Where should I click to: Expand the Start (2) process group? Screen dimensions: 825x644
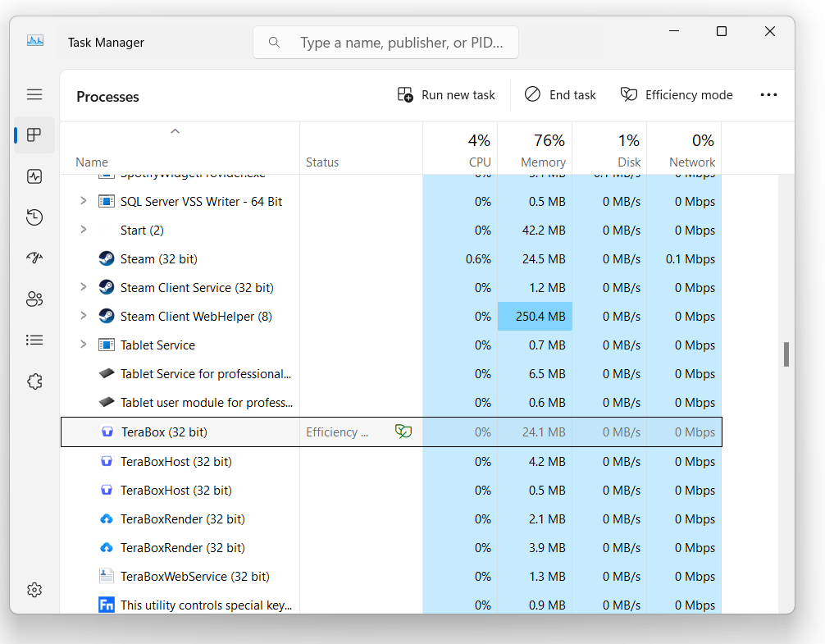coord(84,230)
